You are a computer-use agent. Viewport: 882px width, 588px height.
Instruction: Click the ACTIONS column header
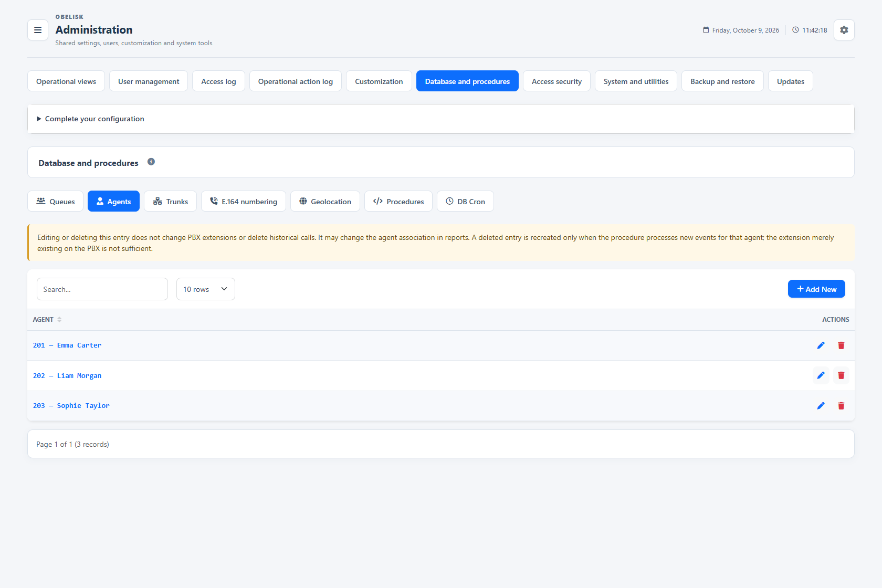point(835,320)
